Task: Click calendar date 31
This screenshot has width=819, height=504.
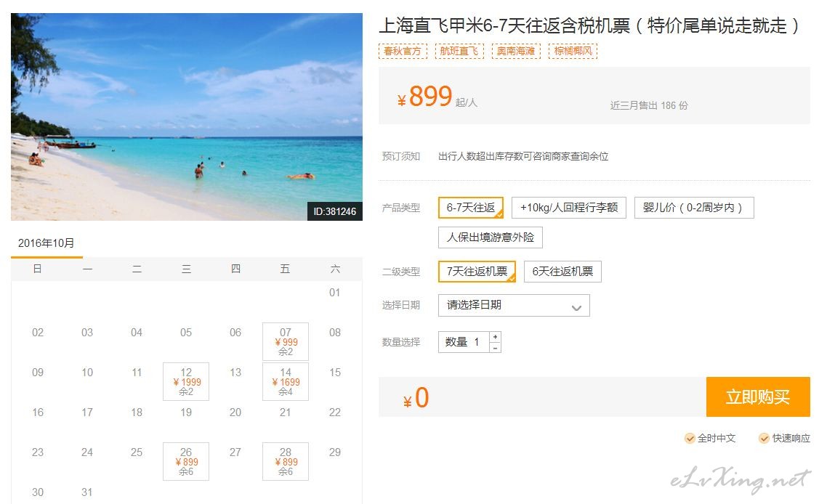Action: click(x=87, y=492)
